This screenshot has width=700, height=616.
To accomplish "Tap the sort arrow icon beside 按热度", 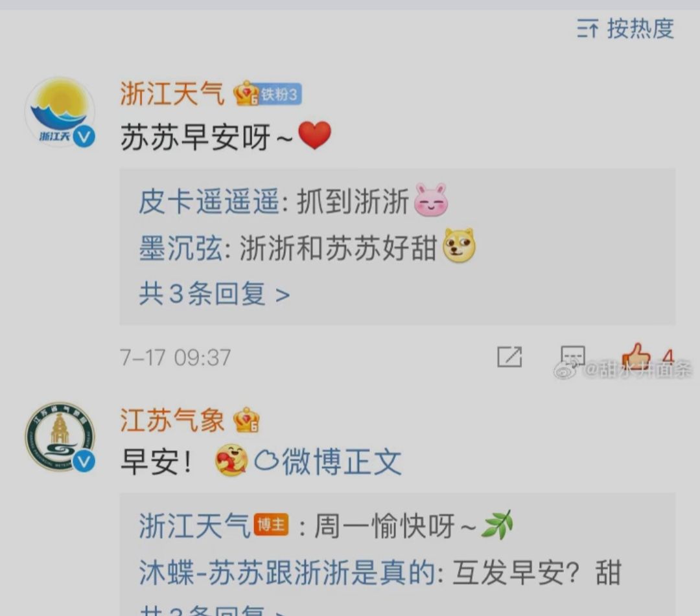I will click(587, 29).
